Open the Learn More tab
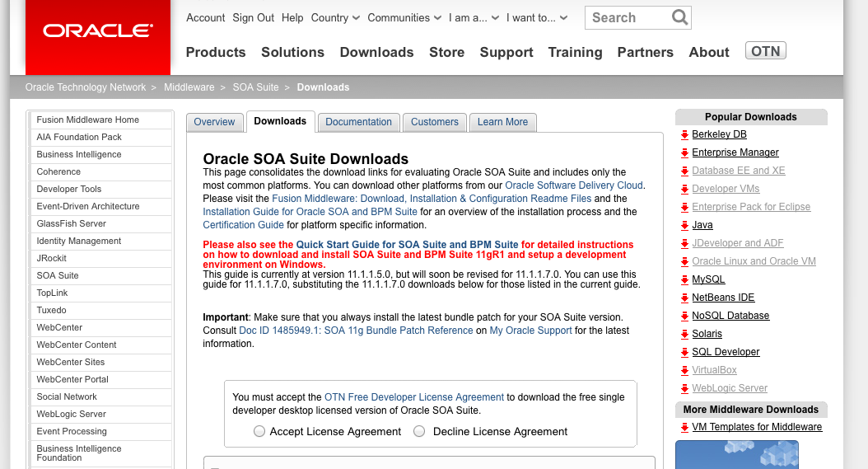This screenshot has width=868, height=469. pos(502,122)
